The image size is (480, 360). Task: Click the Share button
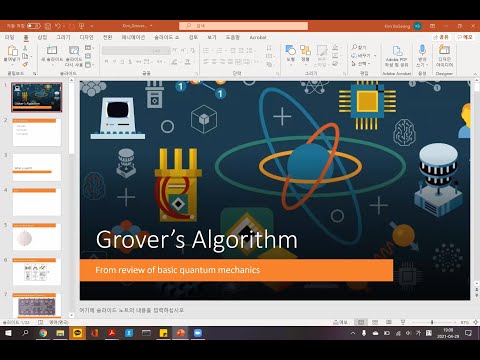click(x=442, y=37)
